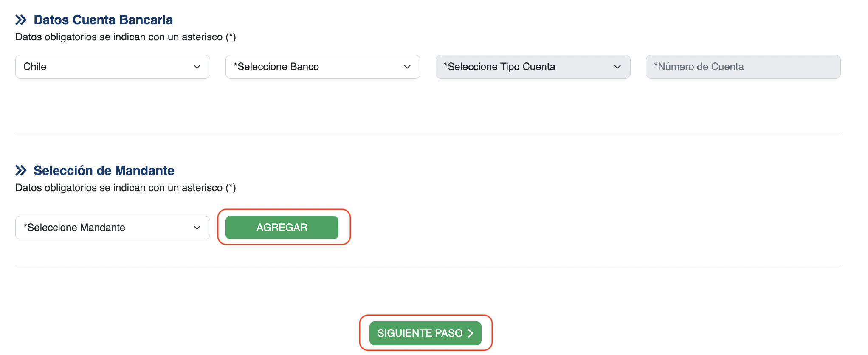
Task: Click the arrow icon inside SIGUIENTE PASO
Action: point(471,334)
